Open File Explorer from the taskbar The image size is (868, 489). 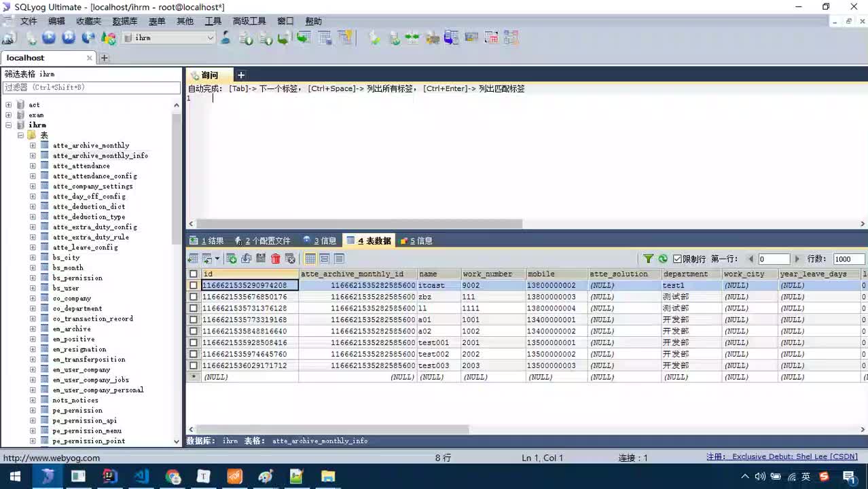[x=328, y=477]
